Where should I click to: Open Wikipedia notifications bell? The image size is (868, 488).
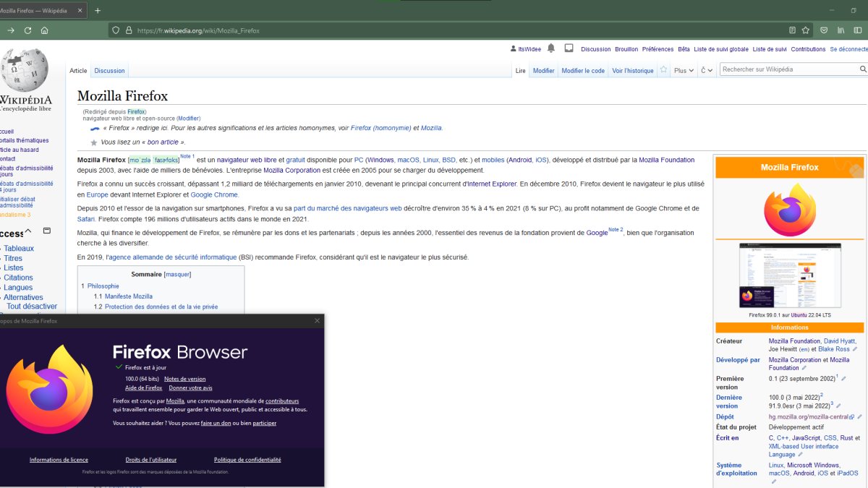[x=551, y=48]
